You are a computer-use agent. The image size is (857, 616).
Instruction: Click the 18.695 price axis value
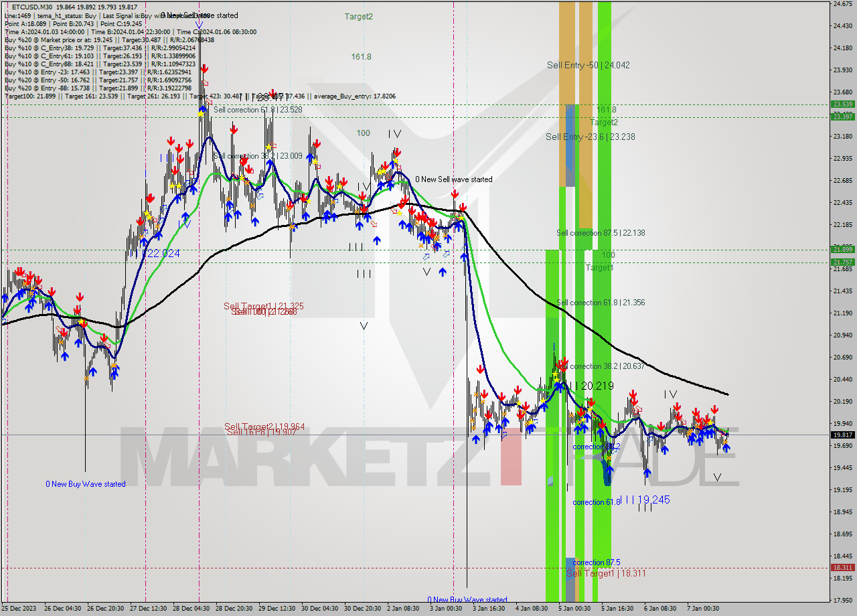tap(842, 534)
